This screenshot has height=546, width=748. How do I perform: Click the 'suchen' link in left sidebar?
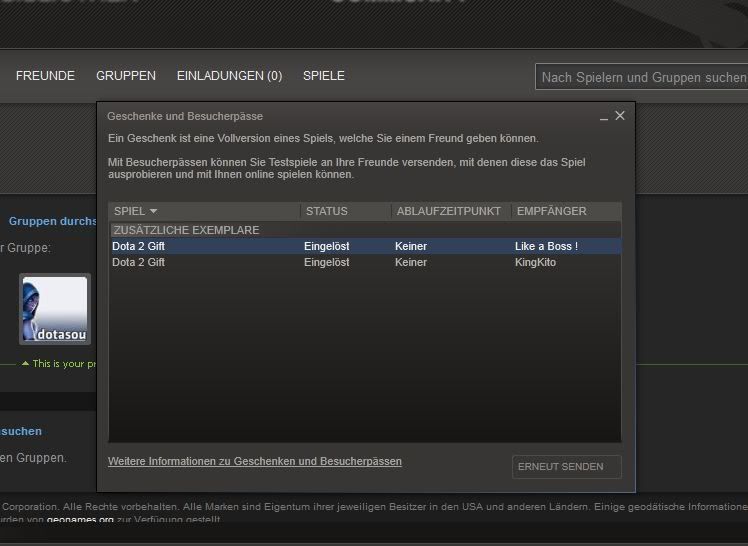21,431
